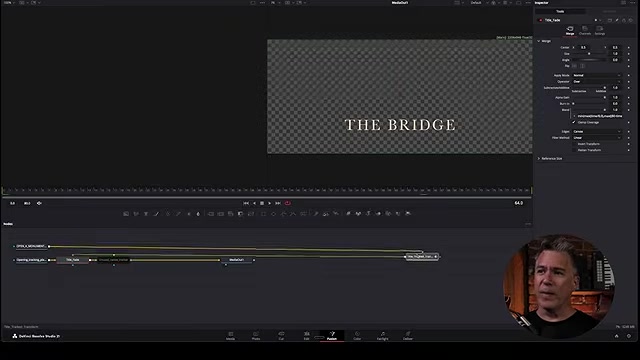This screenshot has width=640, height=360.
Task: Click the last icon in the Fusion toolbar
Action: coord(408,213)
